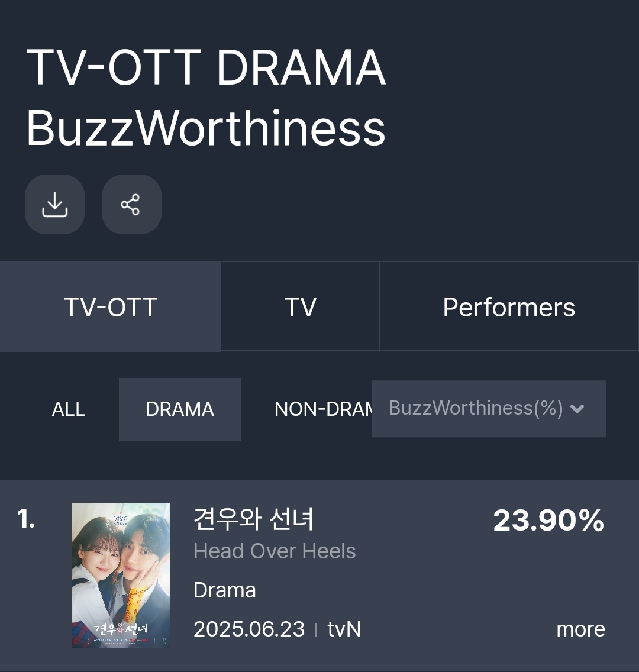Click the download icon button
The image size is (639, 672).
(x=54, y=205)
